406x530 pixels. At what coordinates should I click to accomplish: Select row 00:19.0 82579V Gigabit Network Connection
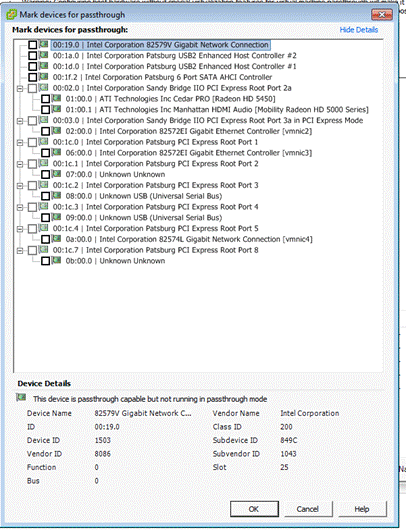click(x=161, y=45)
